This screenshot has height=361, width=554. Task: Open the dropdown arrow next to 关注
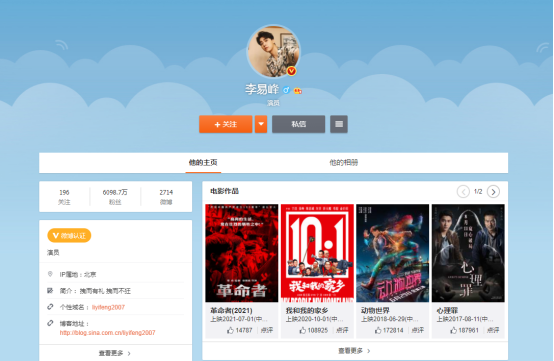(x=261, y=124)
